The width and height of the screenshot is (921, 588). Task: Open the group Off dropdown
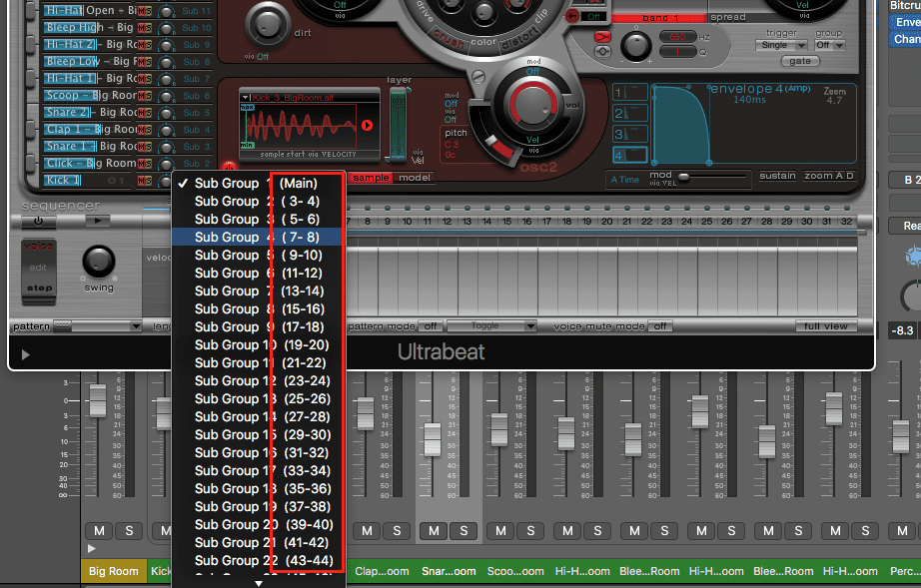830,45
